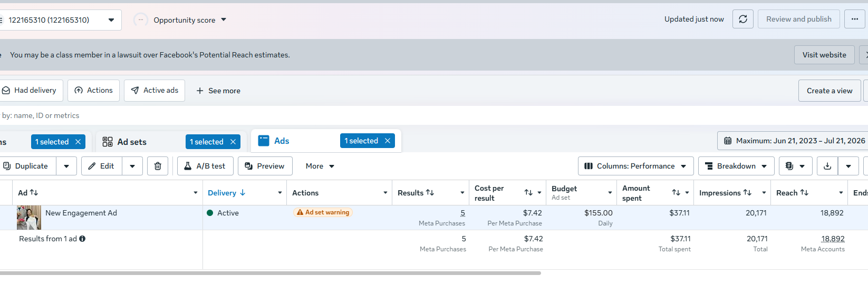Switch to the Ad sets tab
Viewport: 868px width, 285px height.
[x=132, y=142]
